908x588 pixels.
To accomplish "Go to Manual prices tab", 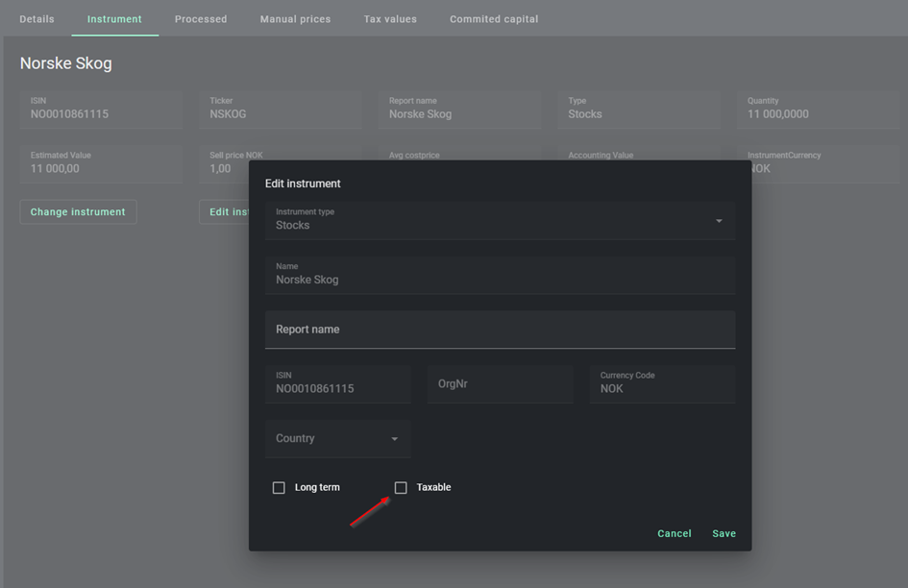I will point(295,19).
